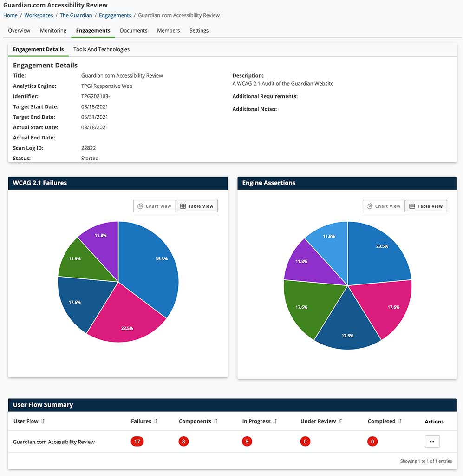463x476 pixels.
Task: Go to the Overview tab
Action: (x=19, y=30)
